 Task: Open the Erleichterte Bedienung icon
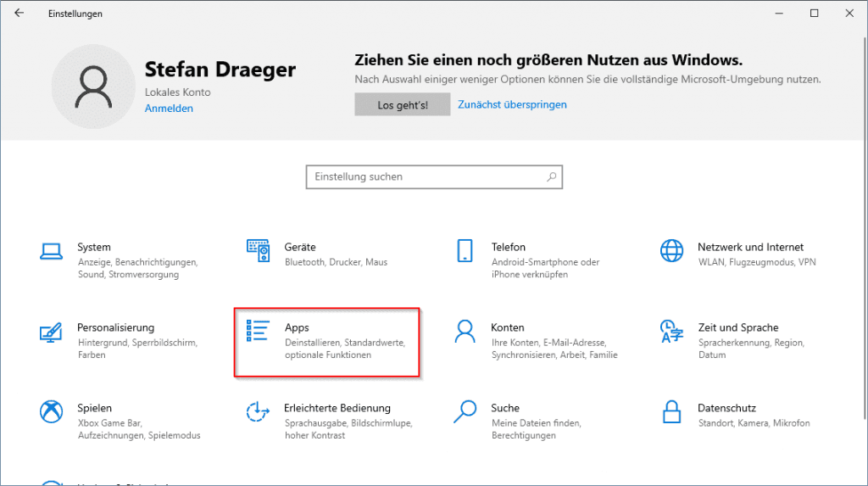[258, 412]
